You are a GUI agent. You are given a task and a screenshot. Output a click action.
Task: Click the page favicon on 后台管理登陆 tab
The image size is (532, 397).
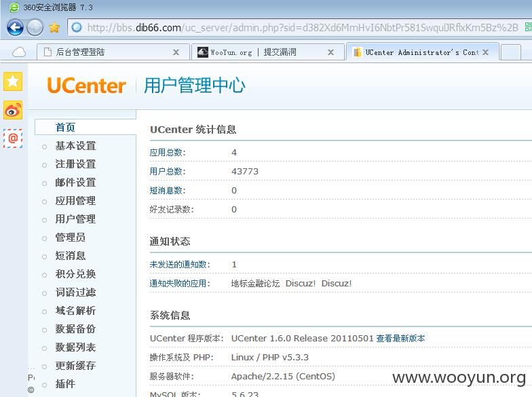pos(47,52)
